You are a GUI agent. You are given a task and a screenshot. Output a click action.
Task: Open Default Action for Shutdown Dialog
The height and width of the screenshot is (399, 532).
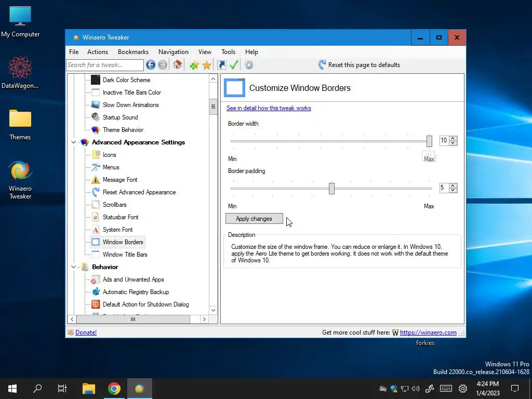tap(145, 304)
